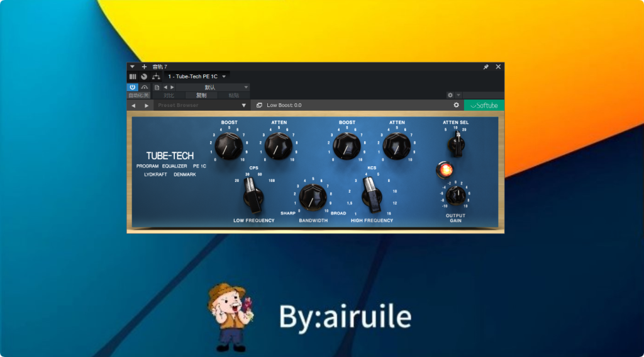This screenshot has height=357, width=644.
Task: Open the 默认 preset dropdown
Action: (213, 87)
